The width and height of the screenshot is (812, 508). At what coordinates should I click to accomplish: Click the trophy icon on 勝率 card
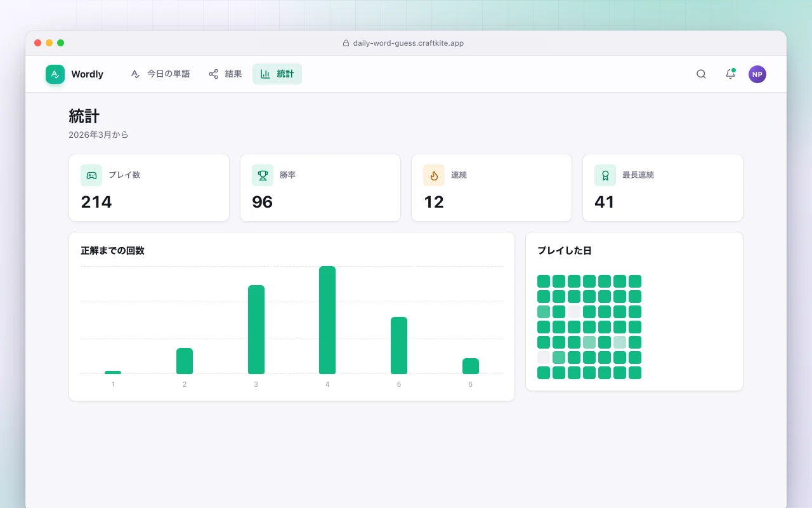(263, 175)
